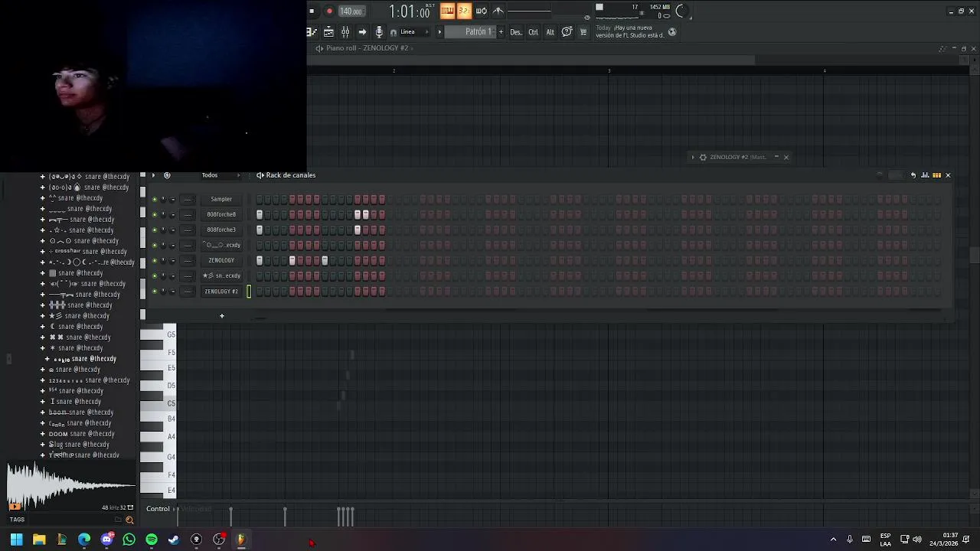Mute the 808forche8 channel
The image size is (980, 551).
coord(154,214)
